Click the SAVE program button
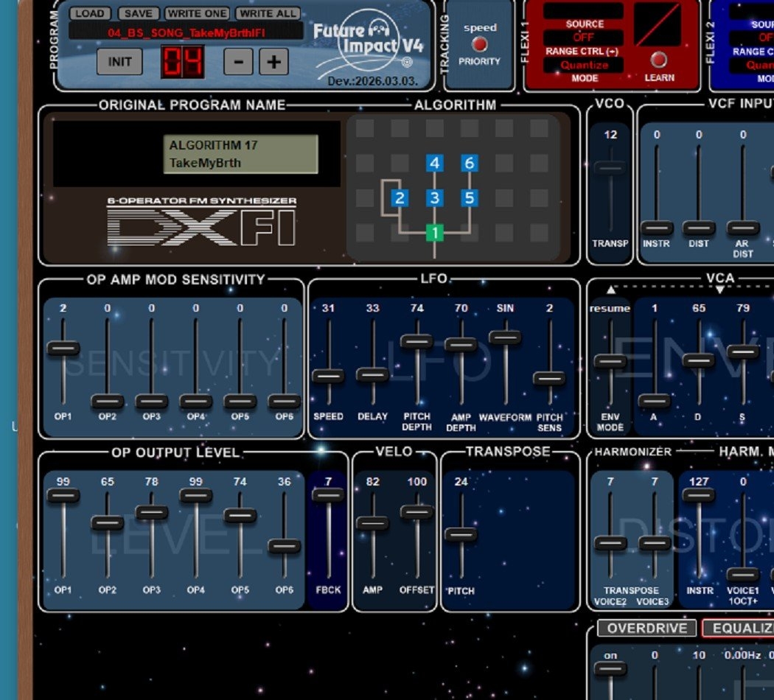This screenshot has width=774, height=700. pos(138,13)
